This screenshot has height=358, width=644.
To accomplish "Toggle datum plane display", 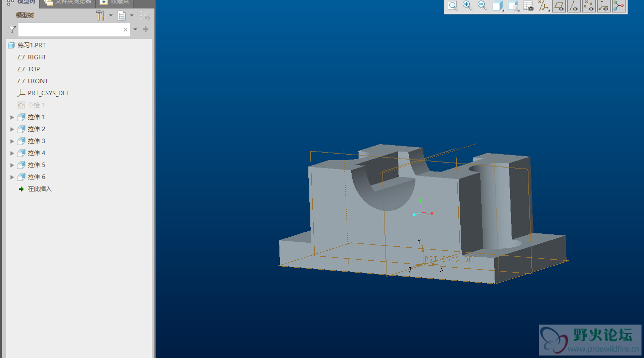I will 559,6.
